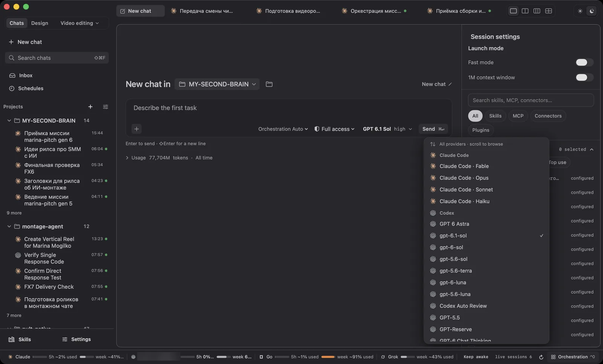Switch to dark theme moon icon
603x364 pixels.
592,11
